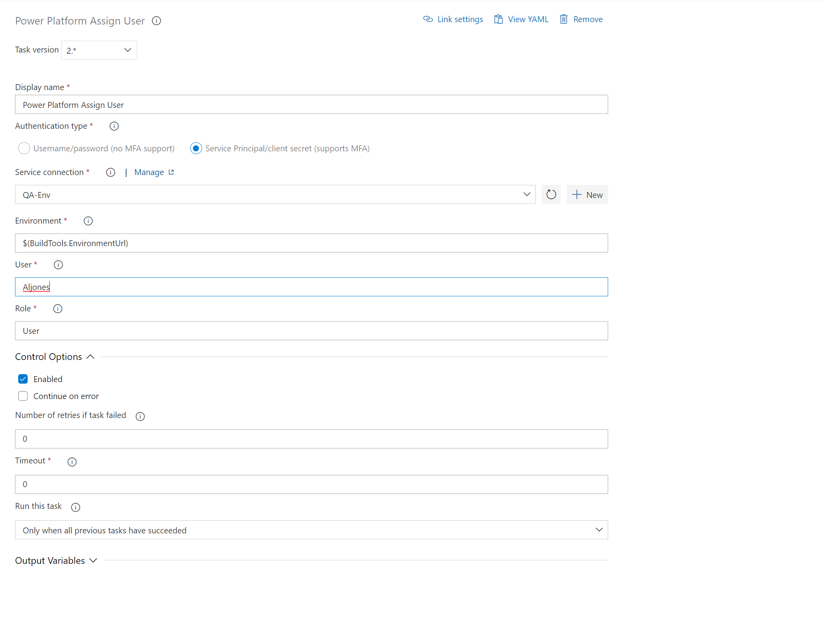824x644 pixels.
Task: Open the Manage service connections link
Action: point(149,172)
